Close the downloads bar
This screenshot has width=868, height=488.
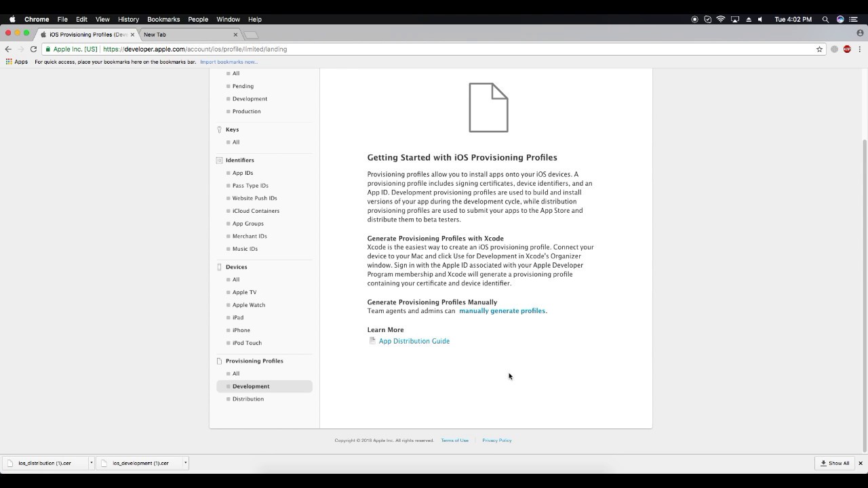[x=861, y=463]
